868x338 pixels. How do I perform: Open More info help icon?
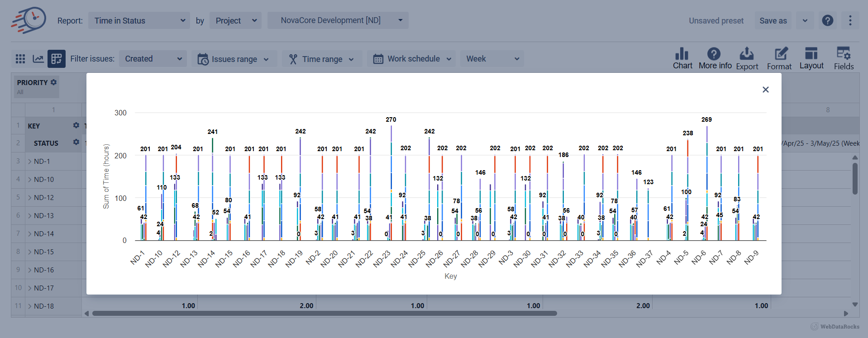coord(715,58)
